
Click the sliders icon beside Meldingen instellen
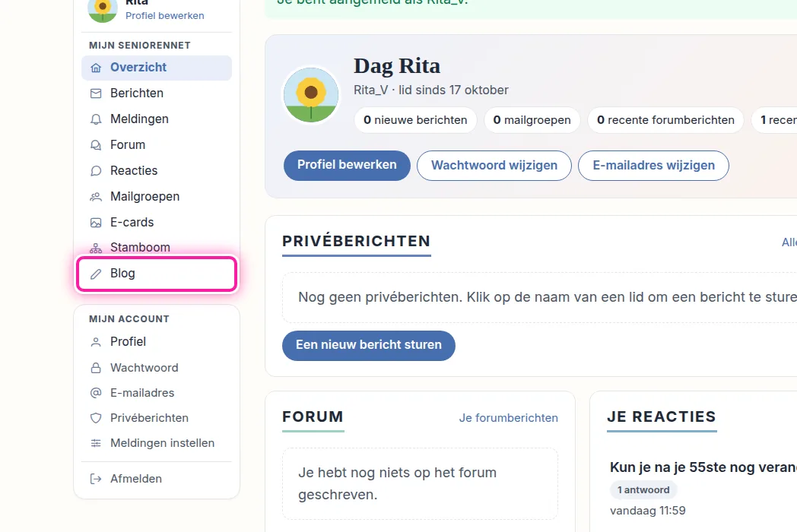(x=96, y=443)
